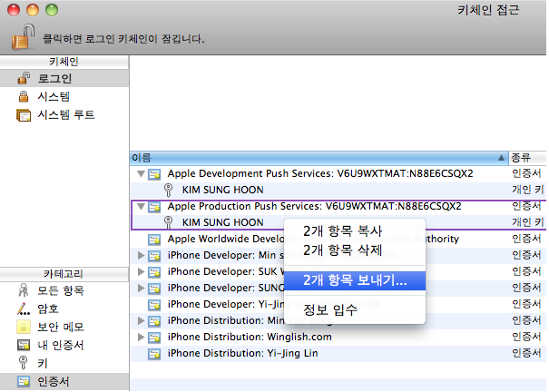Collapse Apple Production Push Services certificate

point(141,206)
